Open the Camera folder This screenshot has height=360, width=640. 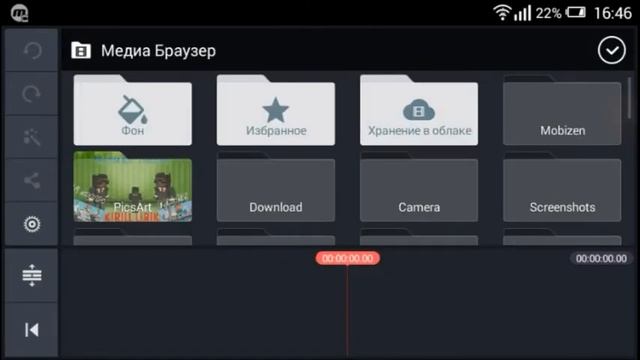pos(419,187)
